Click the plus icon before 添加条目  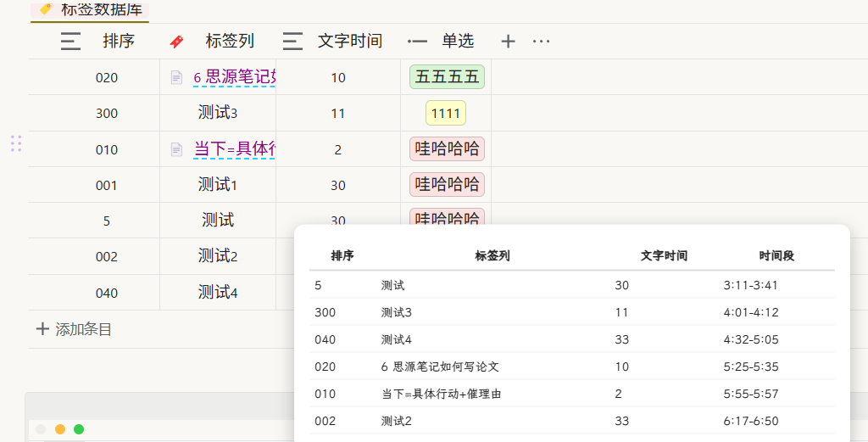42,329
